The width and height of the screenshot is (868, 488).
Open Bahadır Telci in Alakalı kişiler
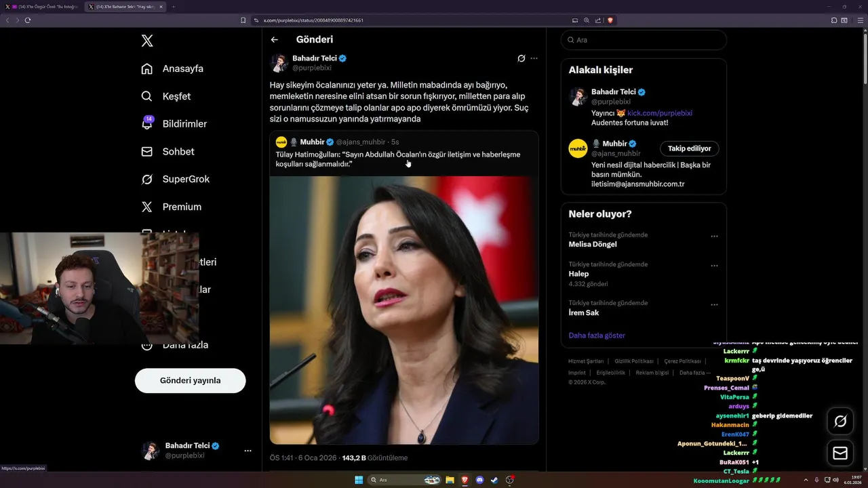614,91
